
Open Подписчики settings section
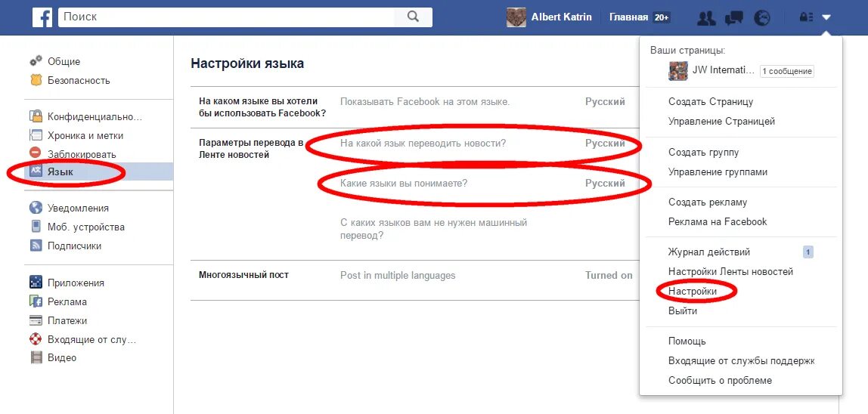click(74, 246)
